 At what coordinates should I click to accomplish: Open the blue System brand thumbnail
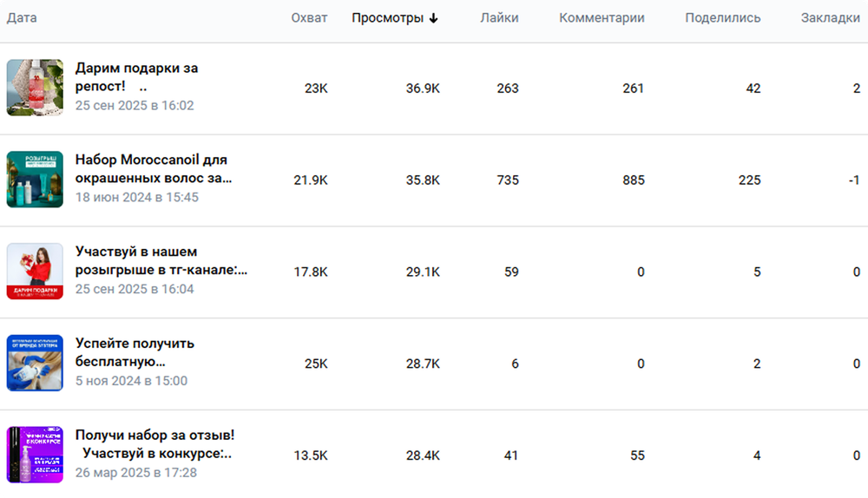coord(35,363)
